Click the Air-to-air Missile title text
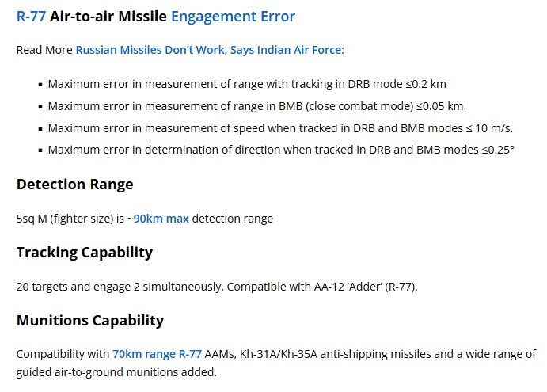The width and height of the screenshot is (547, 392). (x=108, y=17)
